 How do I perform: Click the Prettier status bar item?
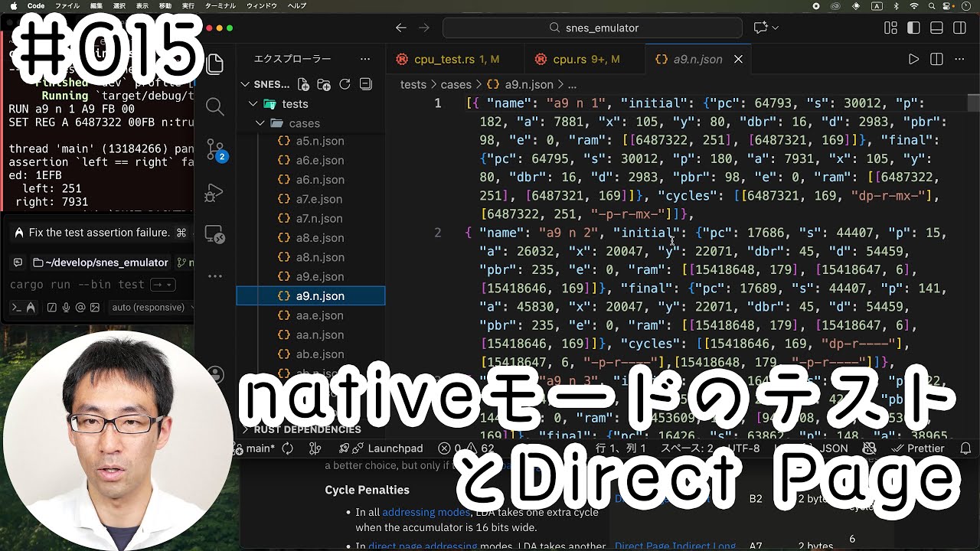(917, 448)
